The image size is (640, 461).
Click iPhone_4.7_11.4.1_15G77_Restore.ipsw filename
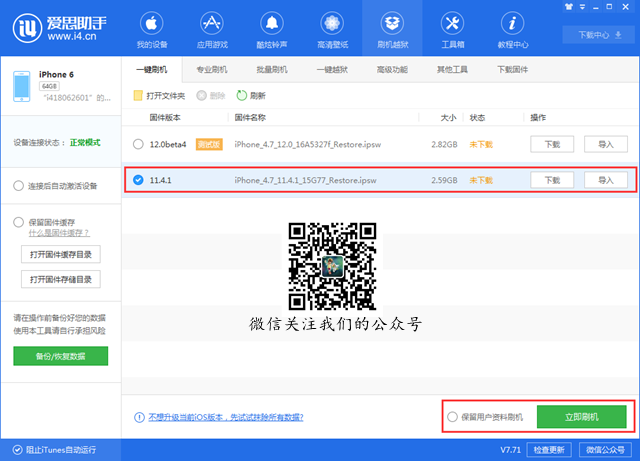(305, 180)
